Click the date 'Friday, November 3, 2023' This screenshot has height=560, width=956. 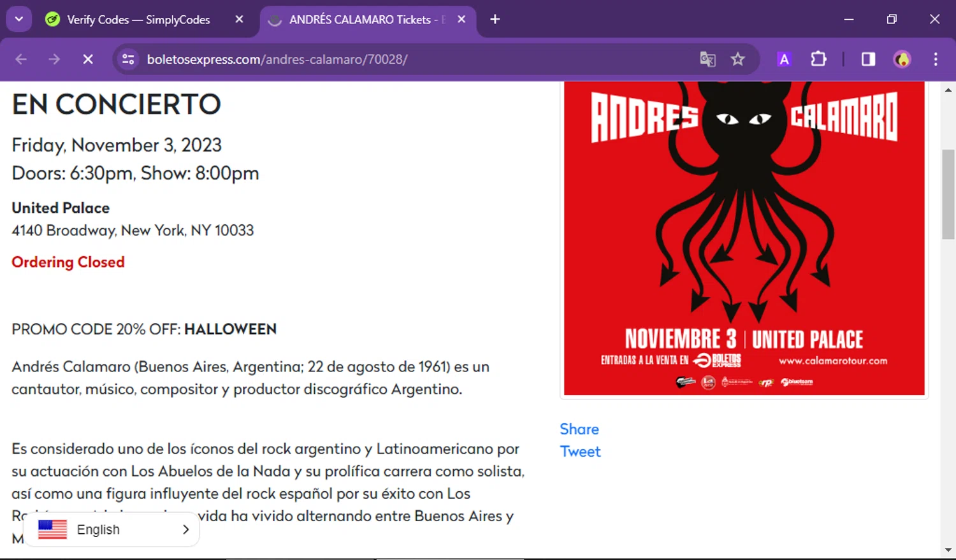point(117,145)
